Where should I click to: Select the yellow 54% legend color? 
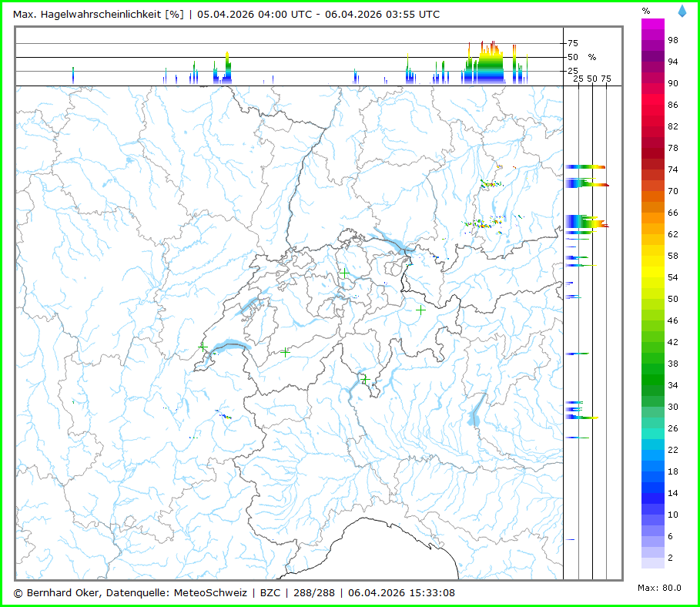[x=653, y=277]
